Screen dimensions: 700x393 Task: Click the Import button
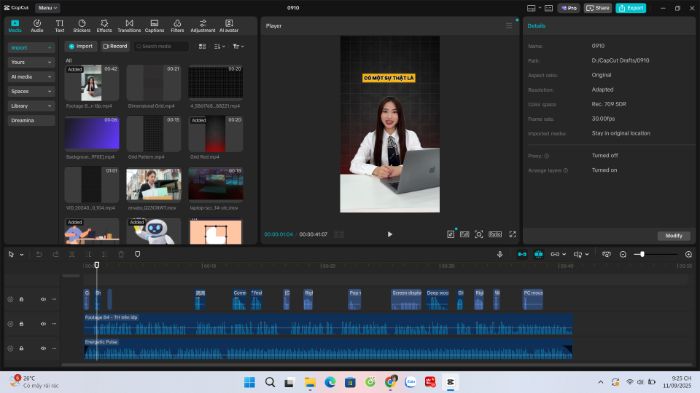pos(81,46)
